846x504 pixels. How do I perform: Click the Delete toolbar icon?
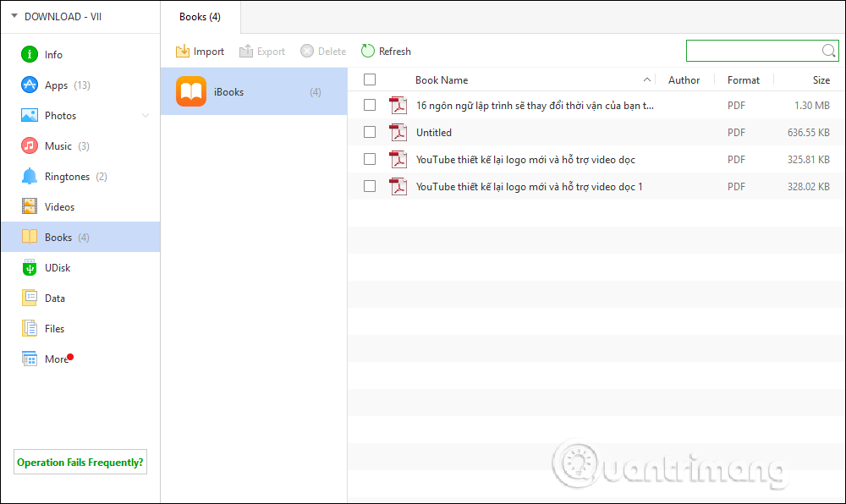tap(307, 52)
